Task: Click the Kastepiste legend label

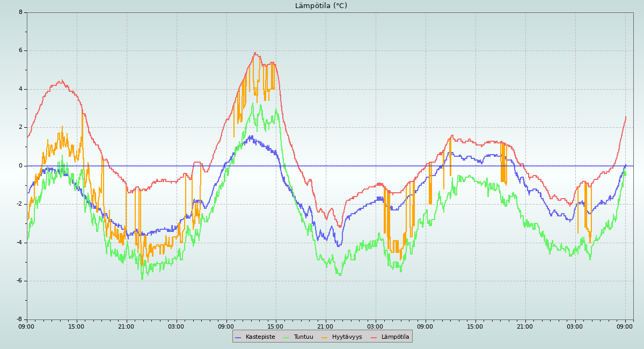Action: click(x=260, y=337)
